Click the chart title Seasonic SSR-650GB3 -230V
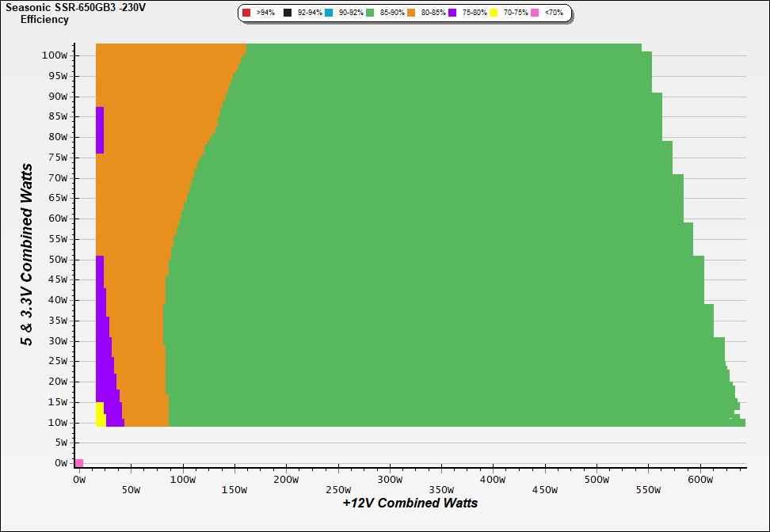Screen dimensions: 770x532 coord(75,7)
